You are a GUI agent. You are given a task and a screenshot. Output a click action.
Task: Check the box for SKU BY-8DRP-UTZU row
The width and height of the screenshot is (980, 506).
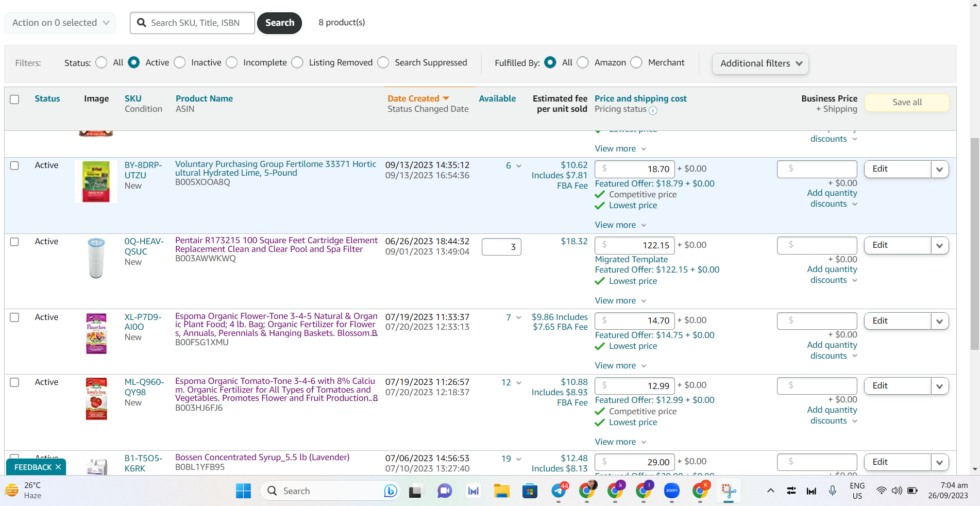(14, 165)
